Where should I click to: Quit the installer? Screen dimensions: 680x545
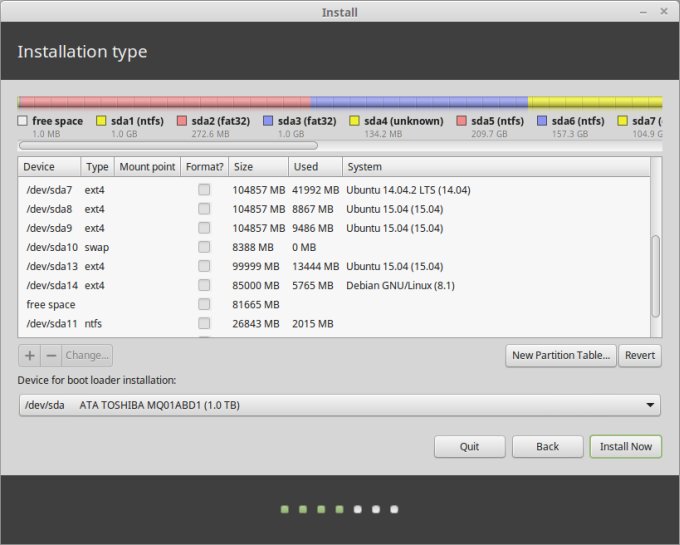click(470, 447)
